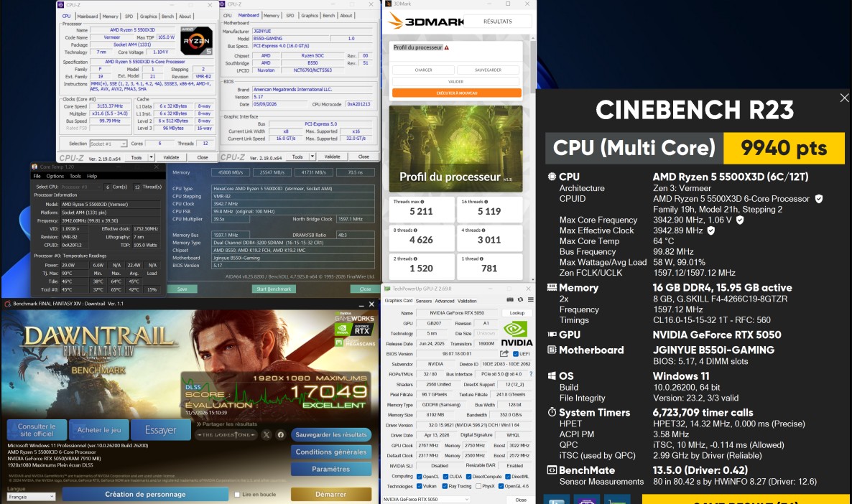Toggle the UEFI checkbox in GPU-Z
The width and height of the screenshot is (852, 504).
pos(516,353)
